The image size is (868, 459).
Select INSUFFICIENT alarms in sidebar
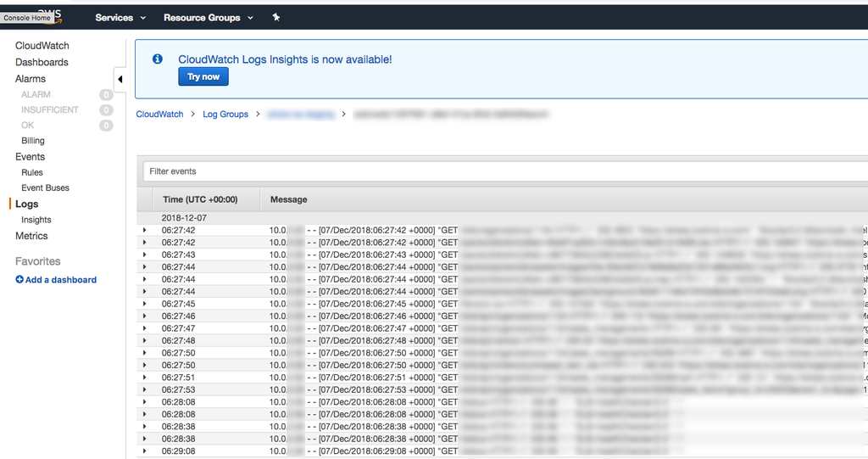click(50, 109)
